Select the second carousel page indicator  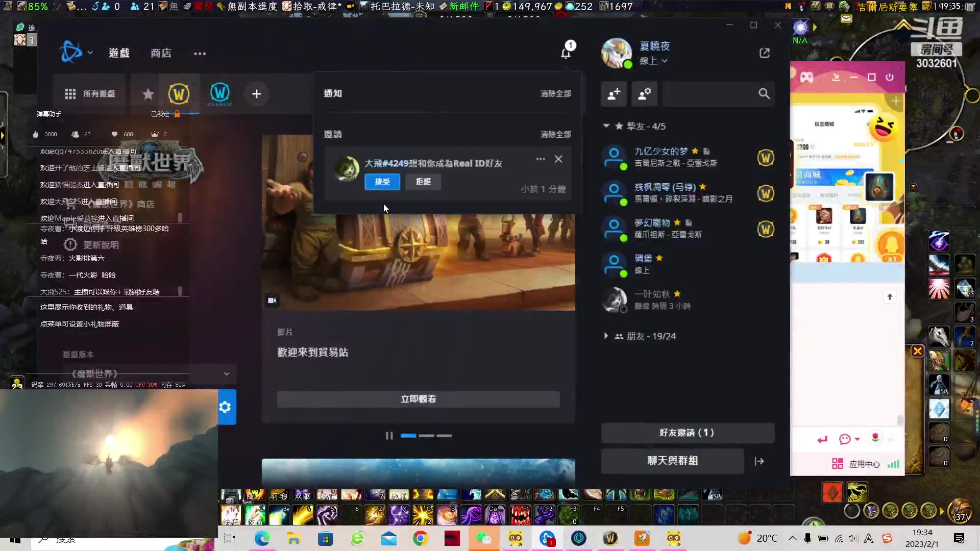click(426, 436)
